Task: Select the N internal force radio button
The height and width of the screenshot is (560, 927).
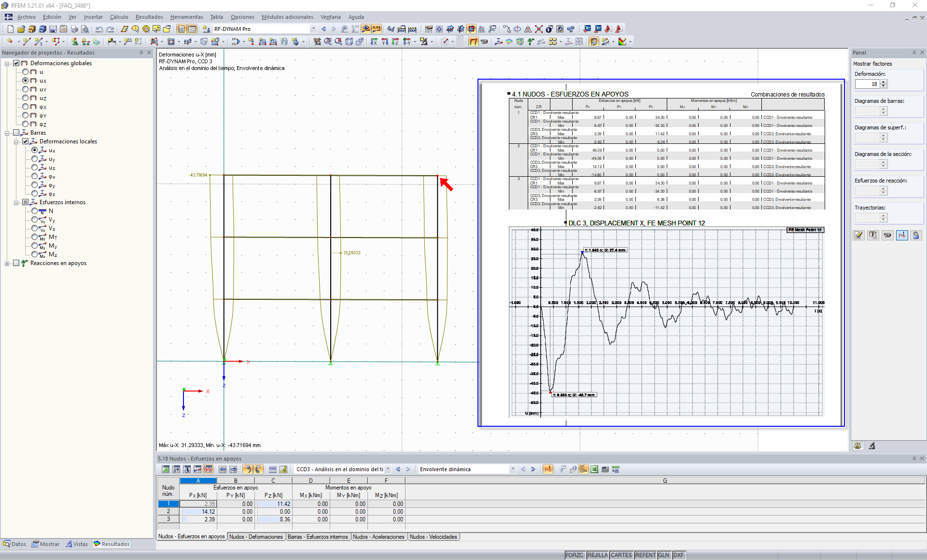Action: 34,211
